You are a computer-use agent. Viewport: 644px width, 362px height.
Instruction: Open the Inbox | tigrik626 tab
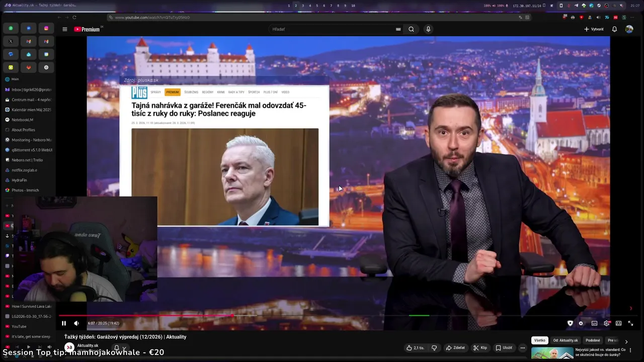pos(29,89)
